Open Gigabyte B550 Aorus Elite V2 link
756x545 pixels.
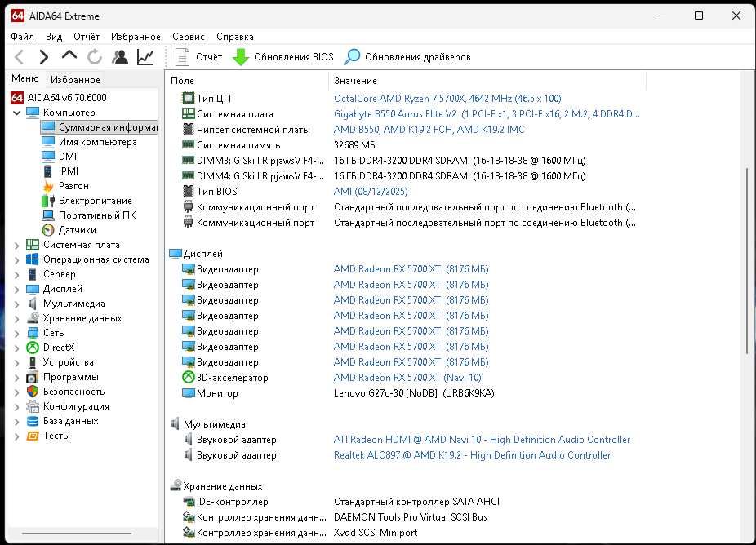pos(487,114)
